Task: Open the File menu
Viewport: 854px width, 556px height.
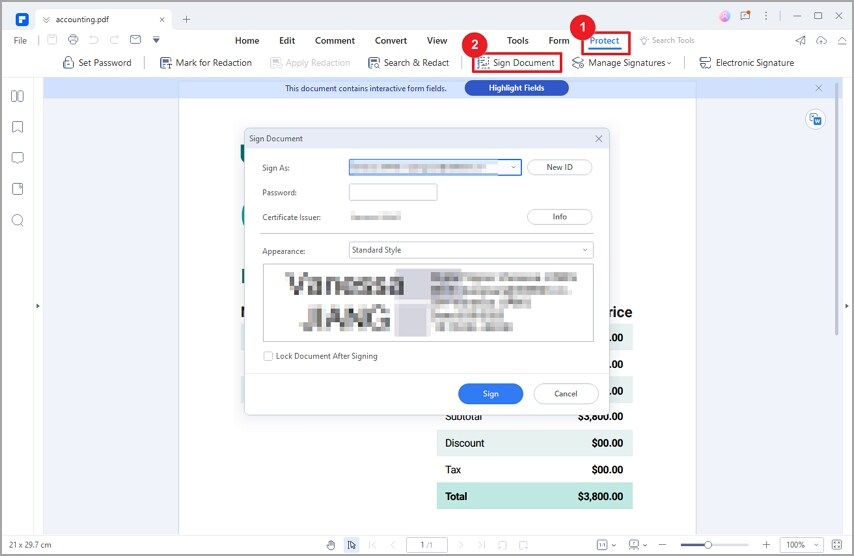Action: coord(20,40)
